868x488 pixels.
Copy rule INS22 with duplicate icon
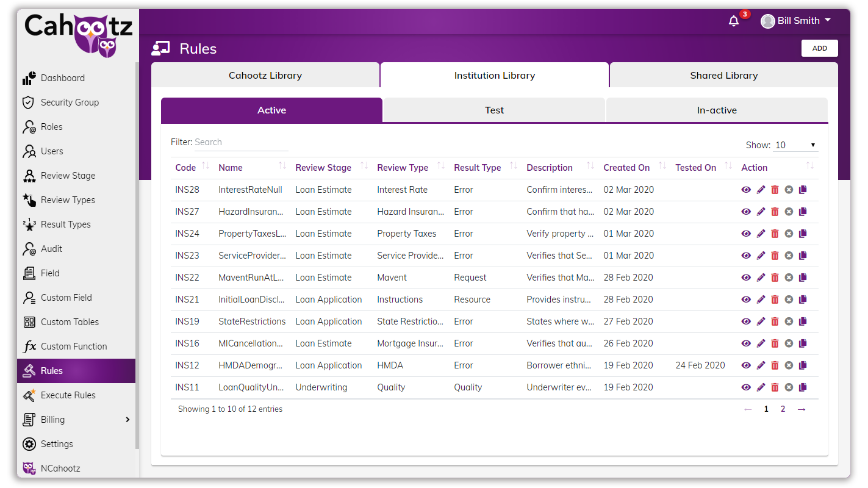803,278
